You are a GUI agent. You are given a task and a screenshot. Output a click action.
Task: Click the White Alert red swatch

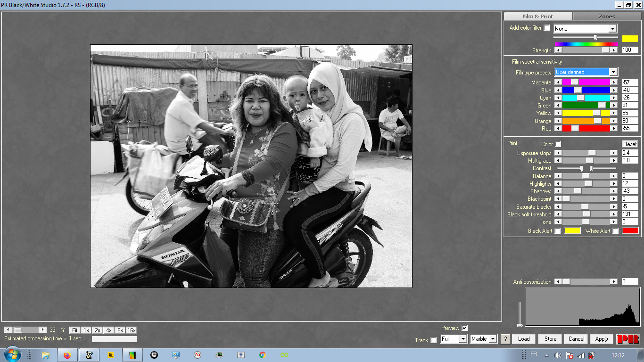(x=630, y=231)
